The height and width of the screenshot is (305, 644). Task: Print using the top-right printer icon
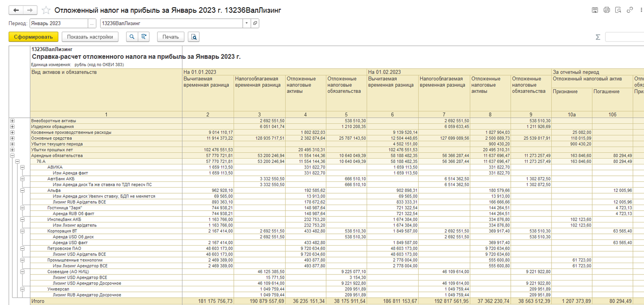[x=607, y=10]
